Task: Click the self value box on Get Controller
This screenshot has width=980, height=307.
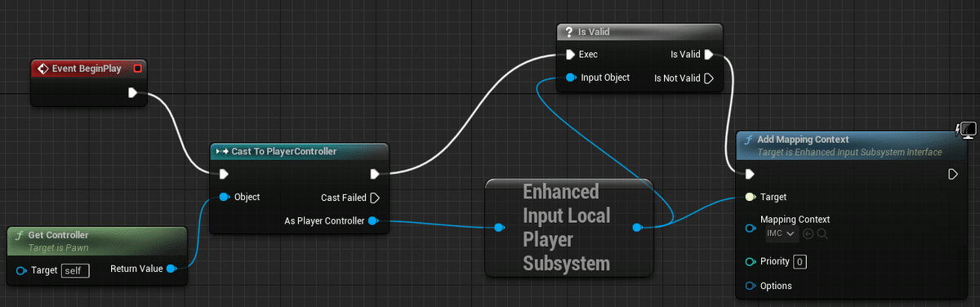Action: (75, 269)
